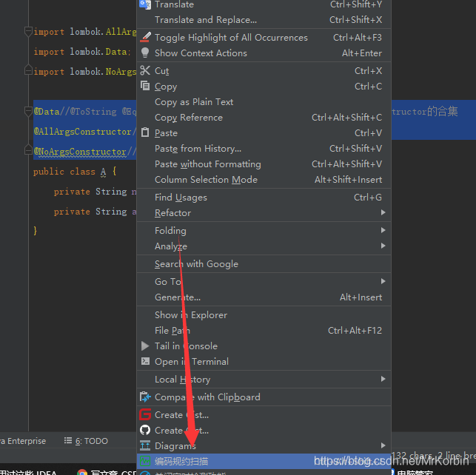Click the closing brace of class A
The height and width of the screenshot is (475, 476).
tap(36, 231)
